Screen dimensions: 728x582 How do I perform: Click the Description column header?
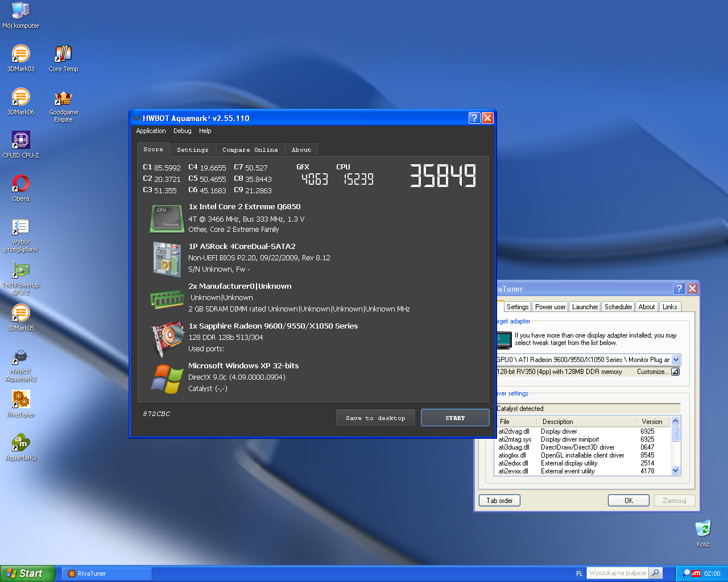(x=587, y=422)
